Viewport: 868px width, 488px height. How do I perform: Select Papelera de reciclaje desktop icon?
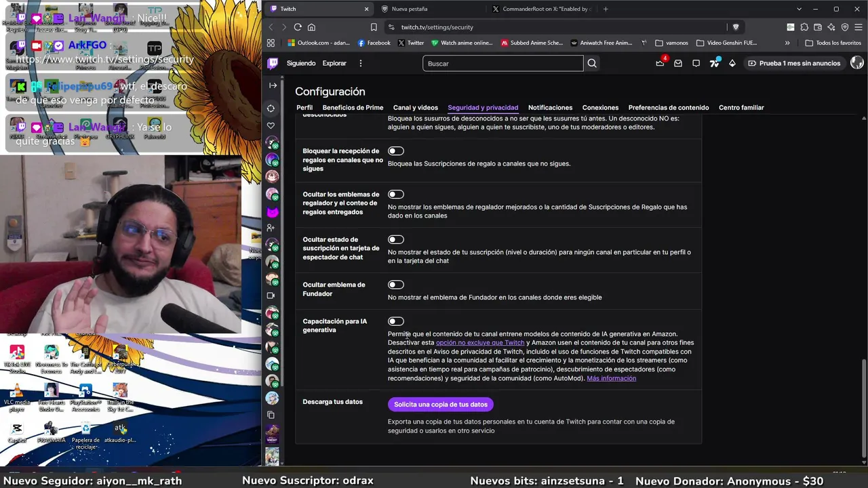[85, 435]
